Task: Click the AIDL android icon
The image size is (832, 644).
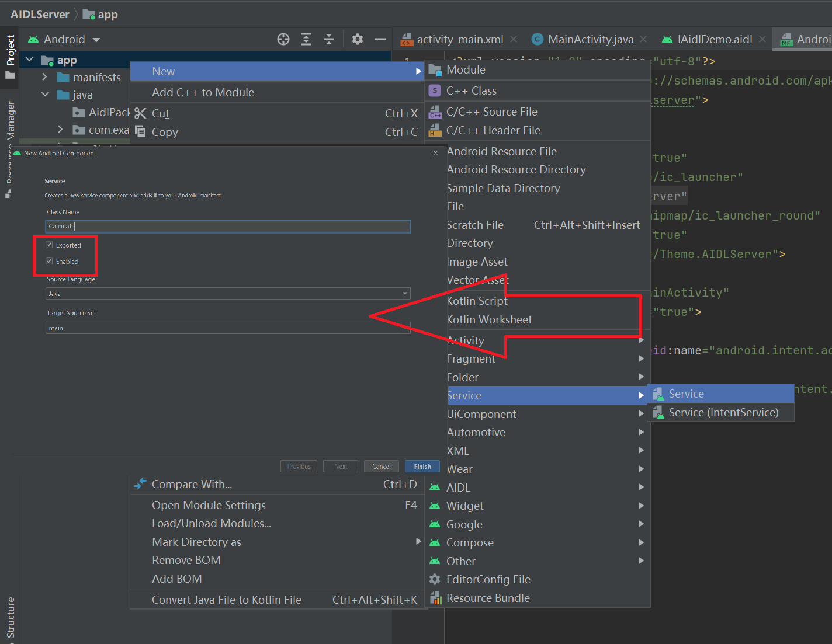Action: [x=435, y=488]
